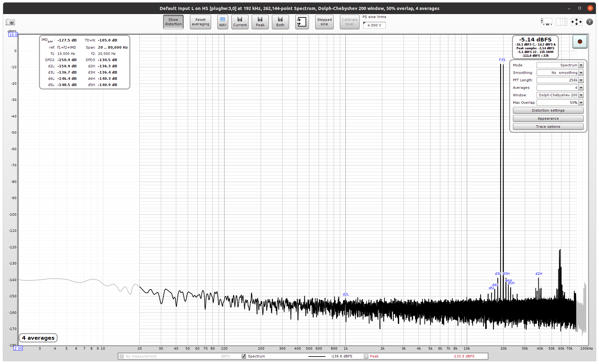
Task: Click the Trace options button
Action: pyautogui.click(x=548, y=127)
